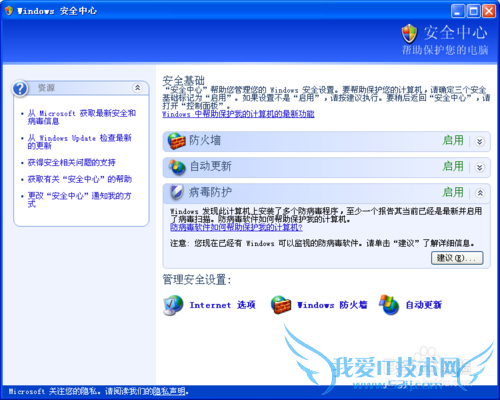Click the shield icon next to 病毒防护
Viewport: 500px width, 400px height.
click(x=177, y=192)
